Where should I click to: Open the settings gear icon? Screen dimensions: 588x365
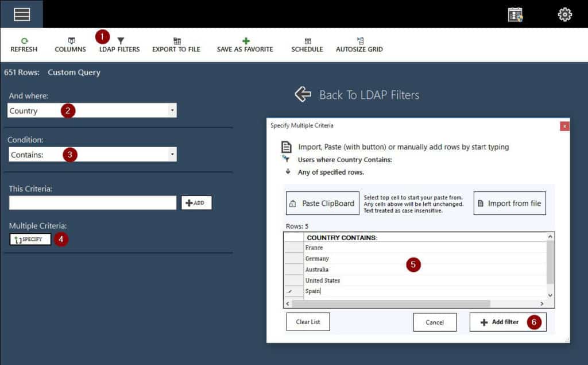(565, 14)
